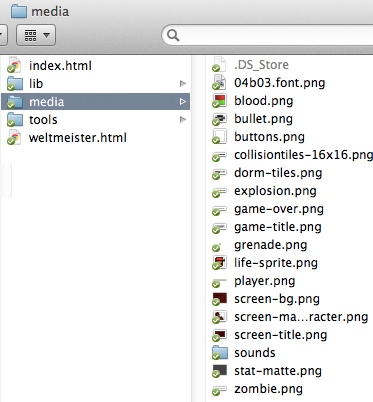Select the bullet.png file name
Viewport: 373px width, 402px height.
point(263,119)
